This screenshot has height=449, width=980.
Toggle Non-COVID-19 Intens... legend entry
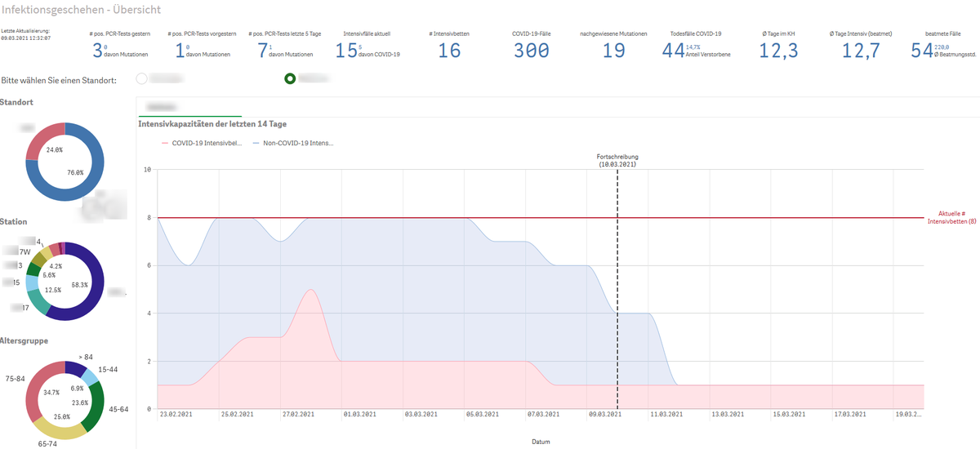(x=292, y=143)
